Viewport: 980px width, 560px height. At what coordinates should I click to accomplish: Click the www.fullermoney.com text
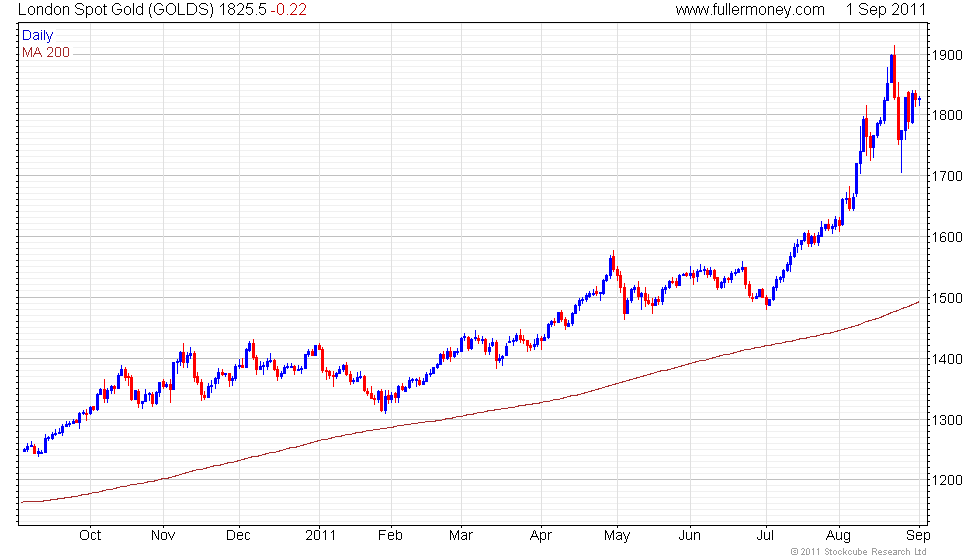tap(750, 9)
